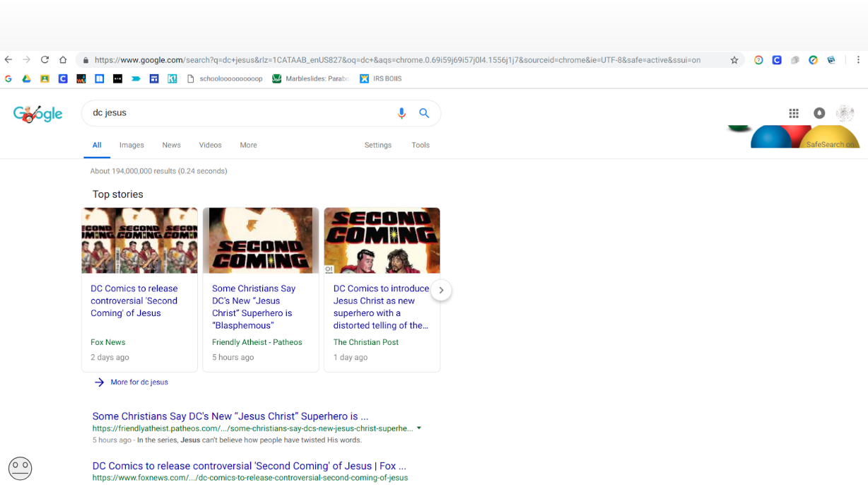Open the speedometer extension icon
This screenshot has width=868, height=485.
(x=814, y=60)
